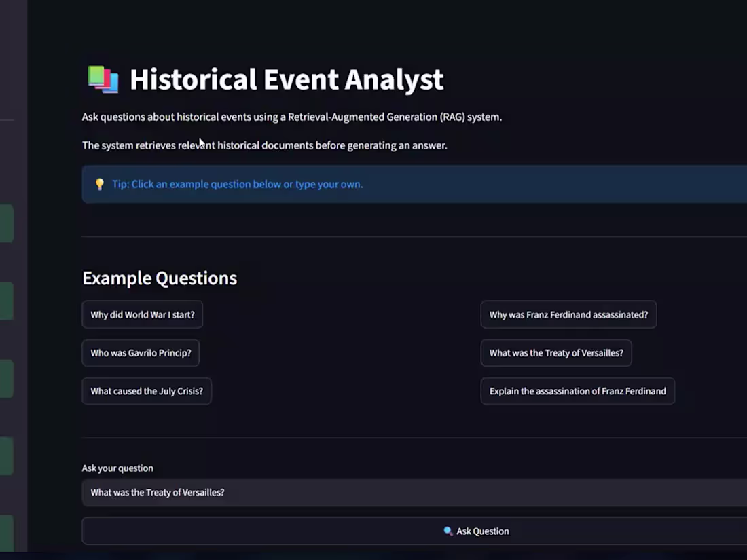This screenshot has height=560, width=747.
Task: Choose 'What was the Treaty of Versailles?' button
Action: coord(556,353)
